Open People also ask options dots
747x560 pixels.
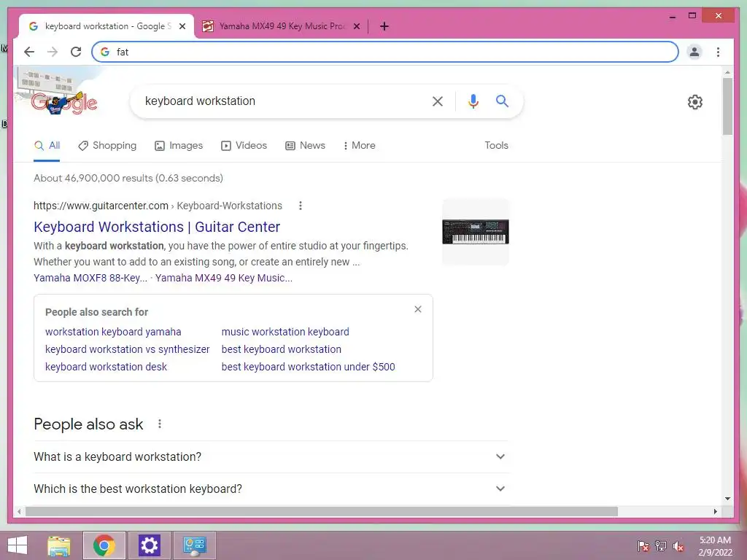[x=160, y=424]
